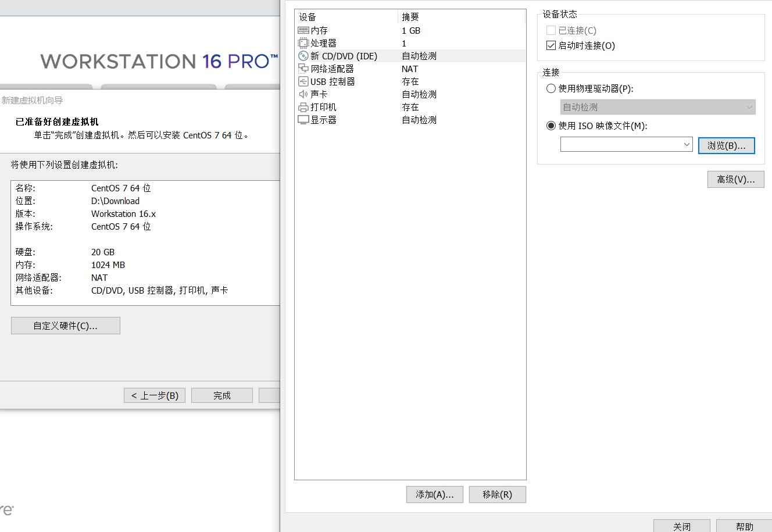Expand the ISO image file dropdown arrow
772x532 pixels.
pyautogui.click(x=687, y=144)
